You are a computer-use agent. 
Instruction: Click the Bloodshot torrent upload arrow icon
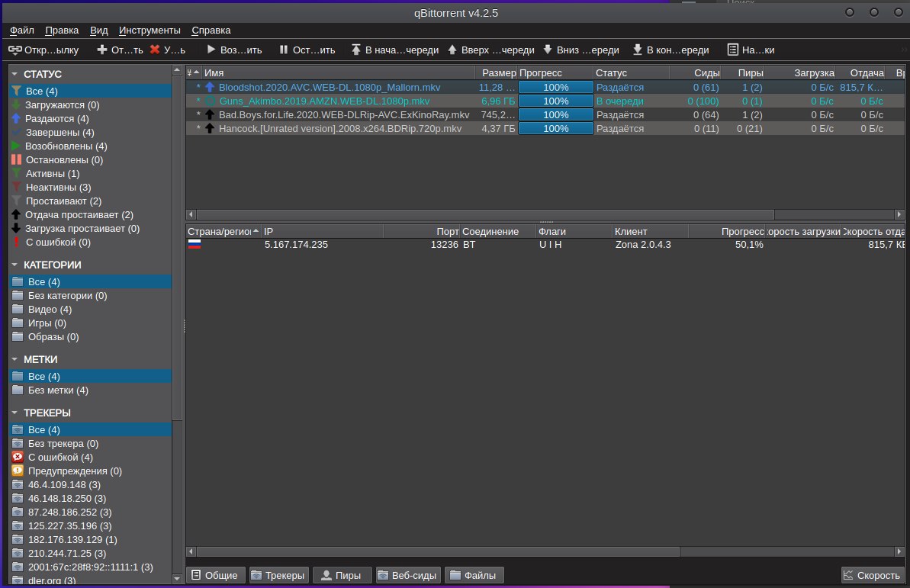click(210, 87)
